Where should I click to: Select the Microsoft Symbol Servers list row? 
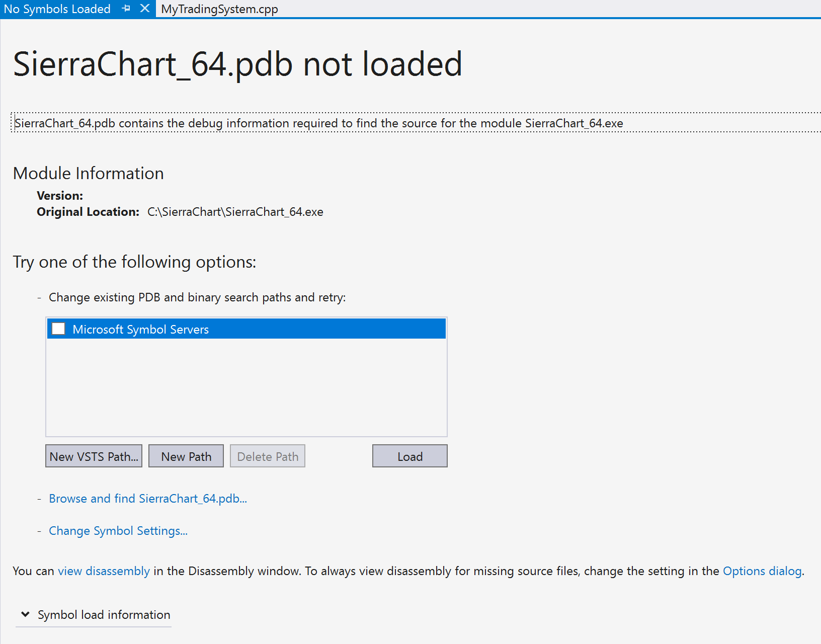pos(247,329)
